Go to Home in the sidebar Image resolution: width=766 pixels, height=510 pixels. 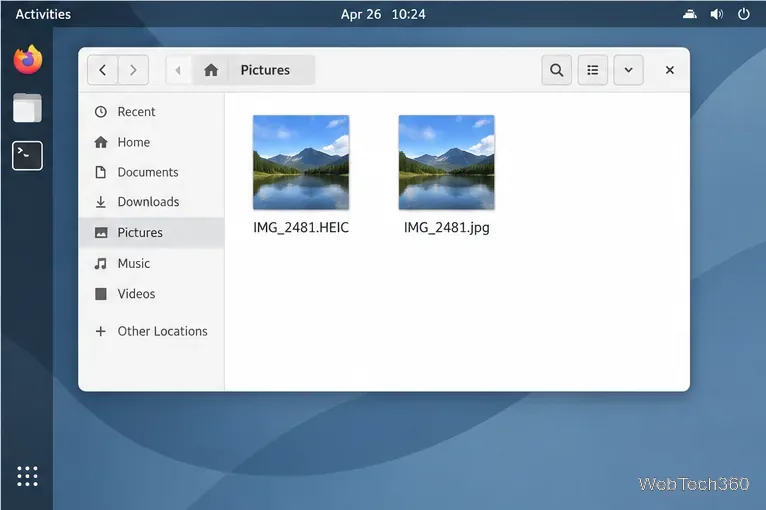click(151, 142)
